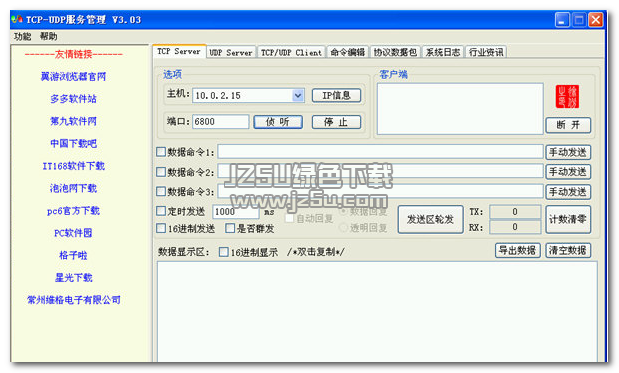The width and height of the screenshot is (619, 373).
Task: Open the 常州维格电子有限公司 link
Action: pos(74,300)
